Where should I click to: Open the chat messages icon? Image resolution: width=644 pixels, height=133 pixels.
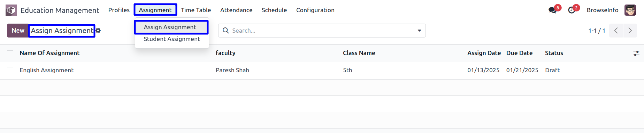(x=552, y=10)
